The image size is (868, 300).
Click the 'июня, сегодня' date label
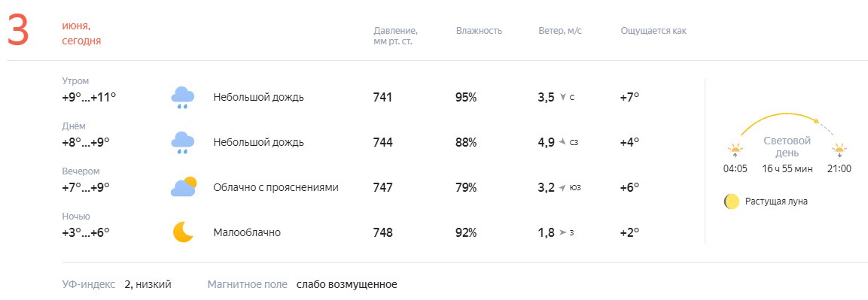click(x=81, y=33)
